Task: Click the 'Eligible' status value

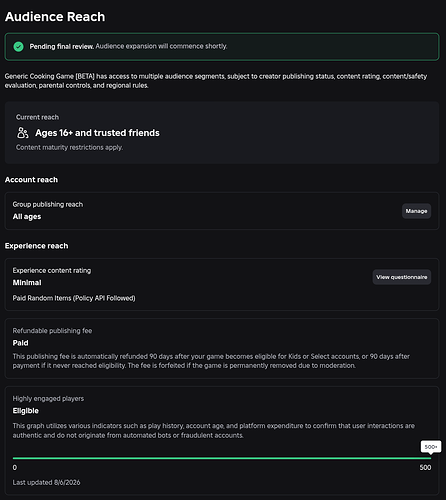Action: [26, 411]
